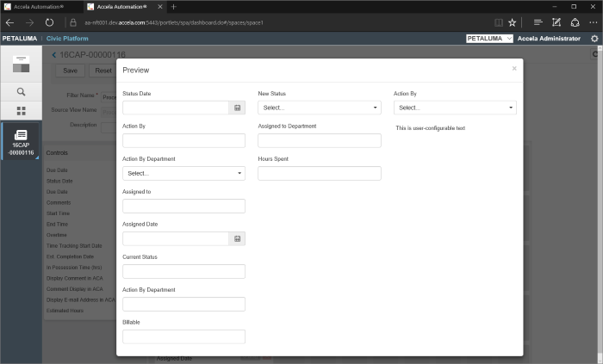Click the Save button

[x=70, y=71]
